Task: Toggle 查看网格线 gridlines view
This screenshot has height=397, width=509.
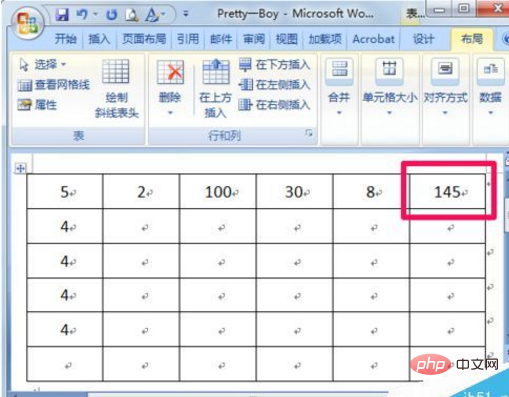Action: click(x=54, y=85)
